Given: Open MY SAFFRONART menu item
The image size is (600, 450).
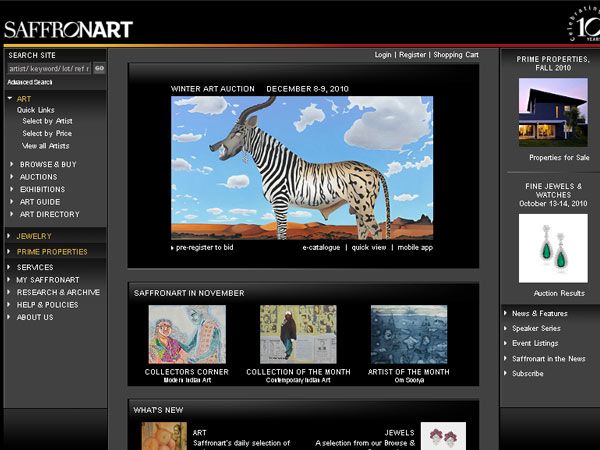Looking at the screenshot, I should (48, 280).
